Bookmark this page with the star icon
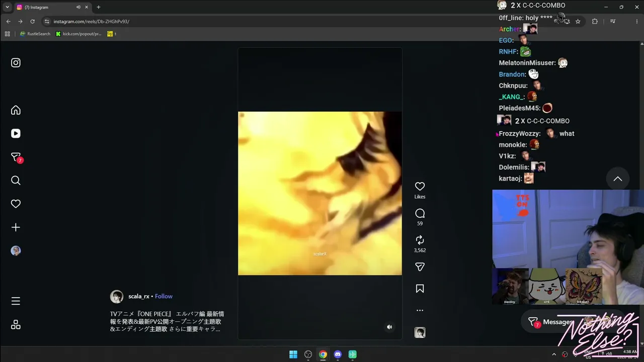 pos(578,22)
